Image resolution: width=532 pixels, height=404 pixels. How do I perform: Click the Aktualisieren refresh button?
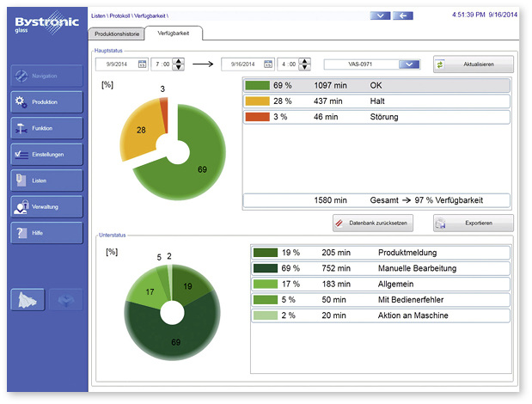tap(474, 64)
